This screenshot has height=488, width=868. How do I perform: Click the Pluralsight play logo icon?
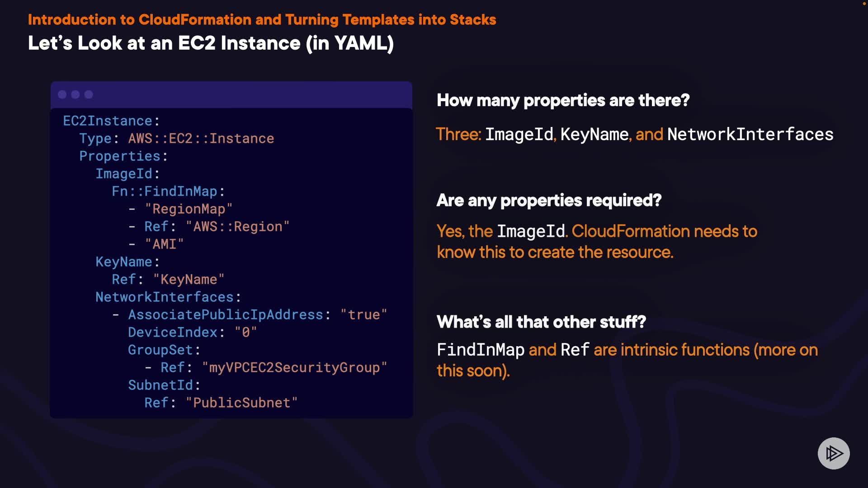pos(834,453)
